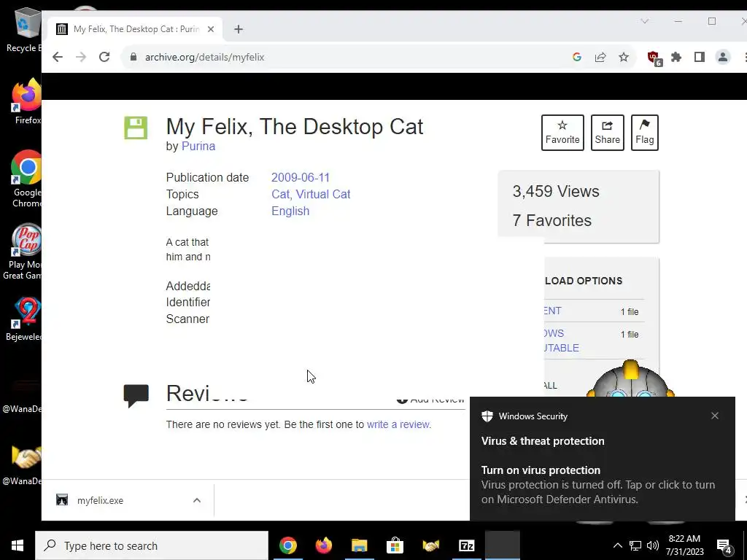747x560 pixels.
Task: Open the Extensions puzzle icon
Action: [676, 57]
